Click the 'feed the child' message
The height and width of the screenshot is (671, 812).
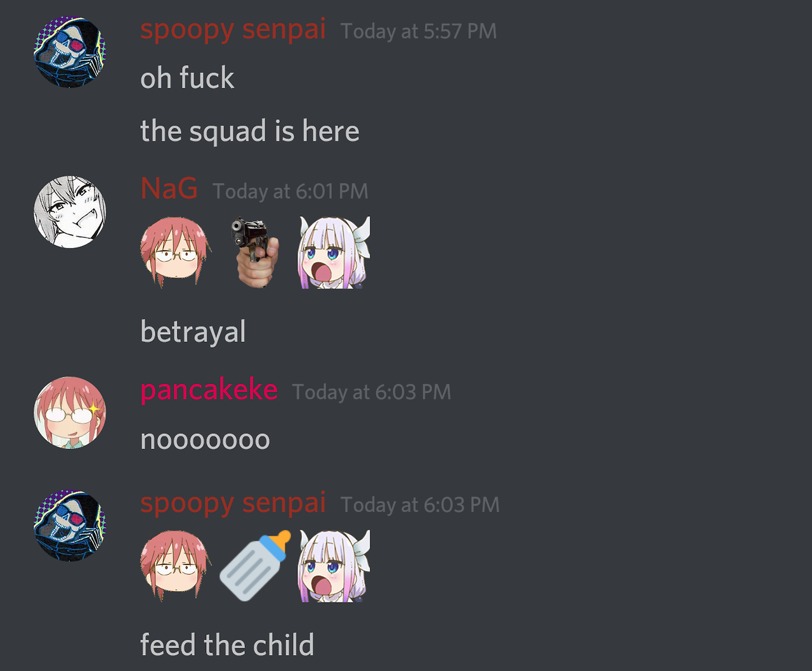coord(227,645)
